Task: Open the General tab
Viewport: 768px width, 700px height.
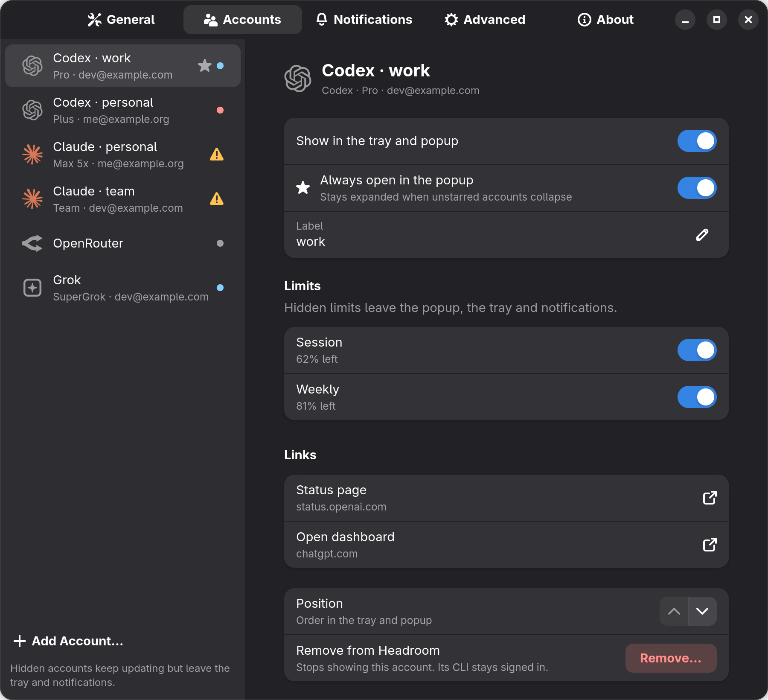Action: tap(121, 20)
